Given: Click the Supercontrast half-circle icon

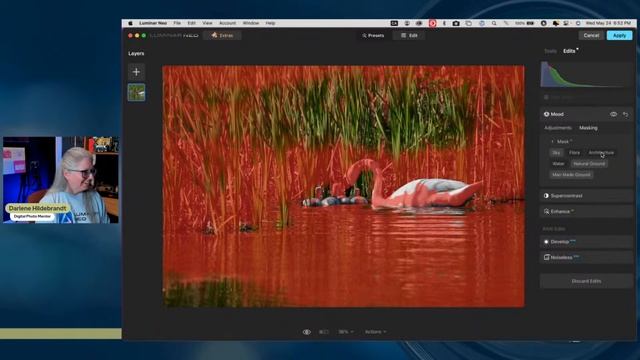Looking at the screenshot, I should (546, 196).
